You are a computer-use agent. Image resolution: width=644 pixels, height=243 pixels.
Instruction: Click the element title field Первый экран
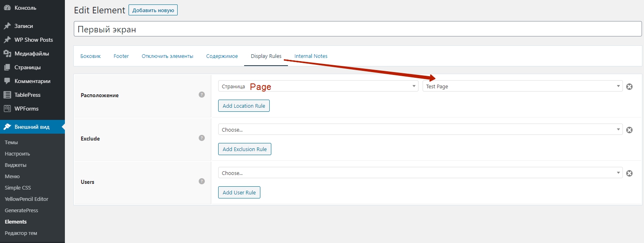(x=357, y=29)
